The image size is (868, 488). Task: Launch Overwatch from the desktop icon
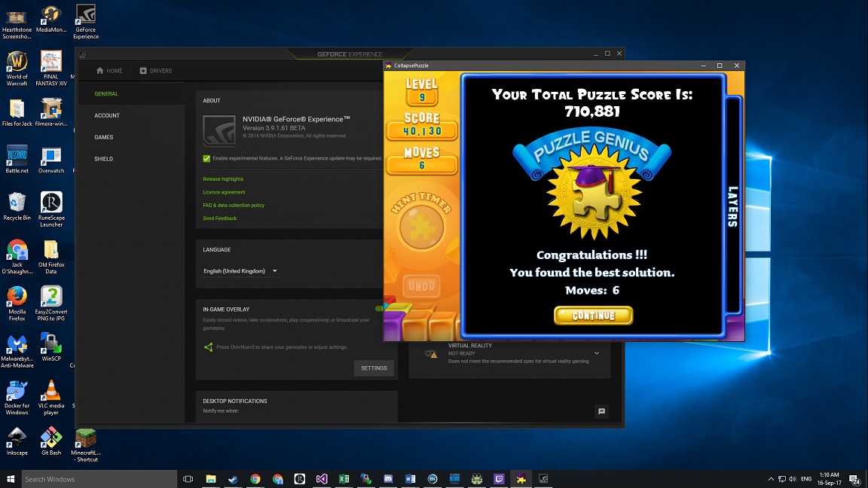click(51, 157)
